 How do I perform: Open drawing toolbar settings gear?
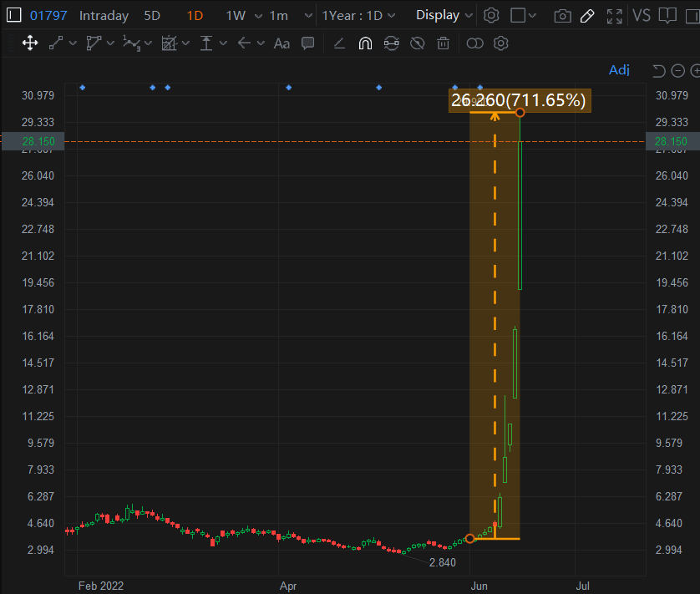click(500, 43)
